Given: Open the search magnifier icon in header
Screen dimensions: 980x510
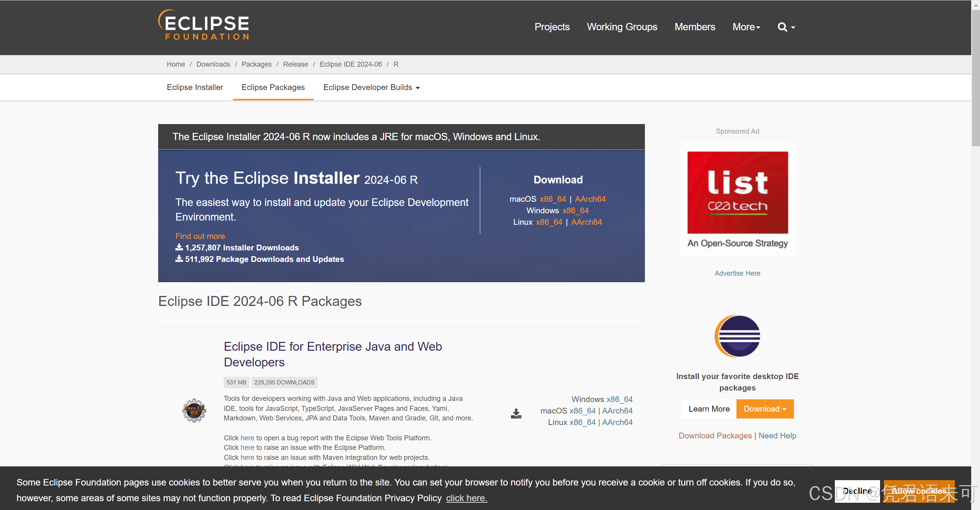Looking at the screenshot, I should point(786,27).
